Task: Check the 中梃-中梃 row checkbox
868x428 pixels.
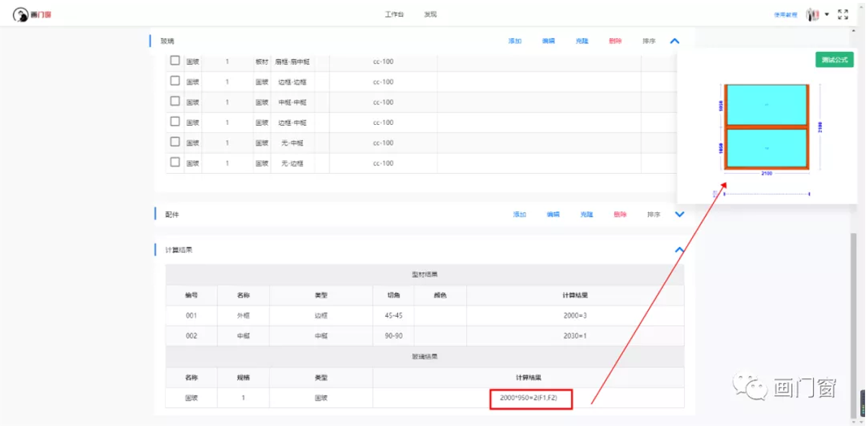Action: click(174, 102)
